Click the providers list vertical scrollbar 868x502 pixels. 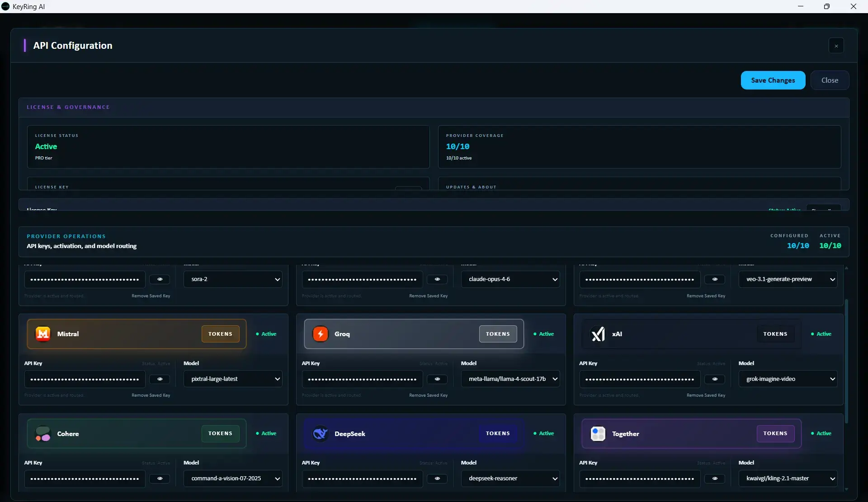(x=846, y=361)
